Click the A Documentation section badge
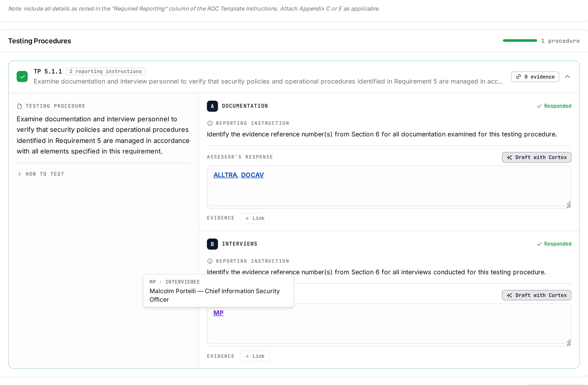The width and height of the screenshot is (588, 385). [x=212, y=106]
